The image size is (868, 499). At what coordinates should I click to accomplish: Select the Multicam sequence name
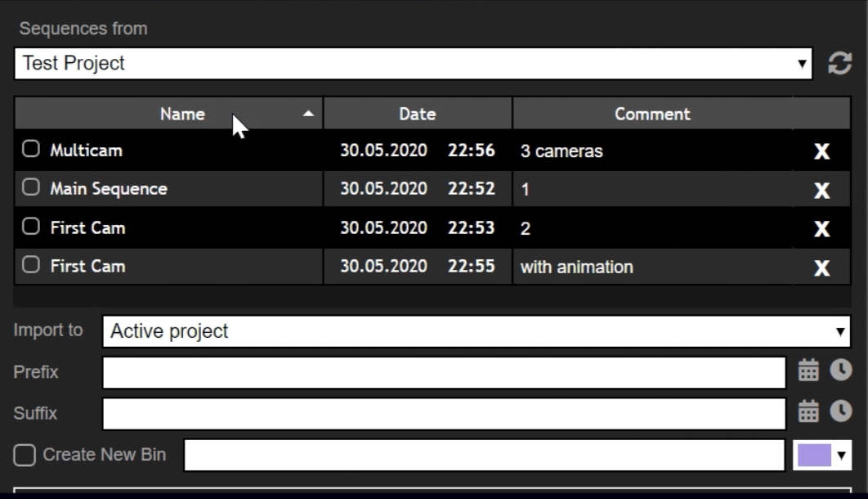87,151
